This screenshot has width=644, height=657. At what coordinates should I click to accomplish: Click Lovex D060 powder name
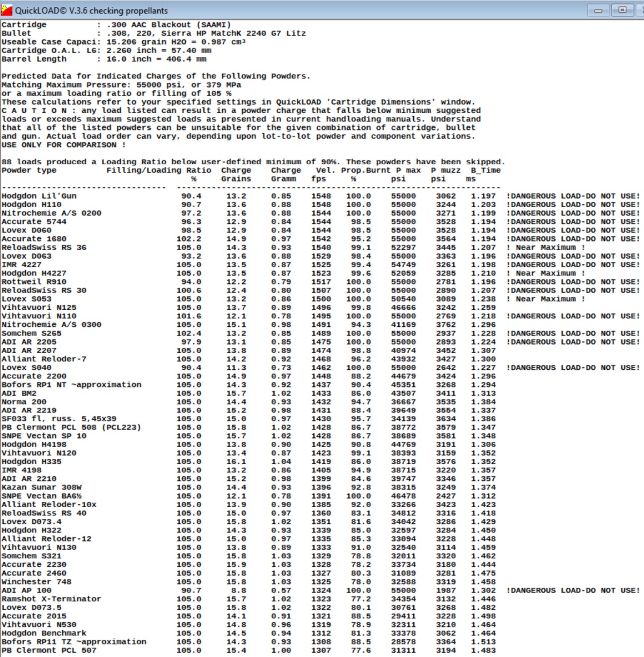(x=26, y=230)
